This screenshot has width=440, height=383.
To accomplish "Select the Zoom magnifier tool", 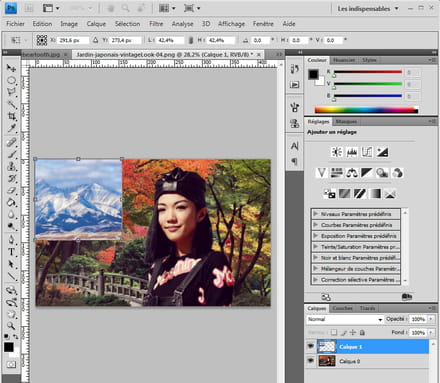I will click(12, 325).
